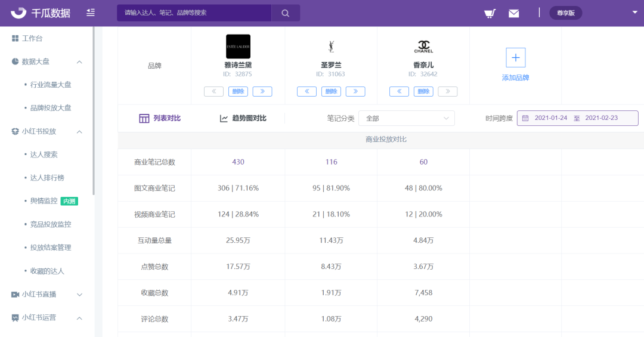Move 圣罗兰 left with its arrow button
644x337 pixels.
pos(307,91)
